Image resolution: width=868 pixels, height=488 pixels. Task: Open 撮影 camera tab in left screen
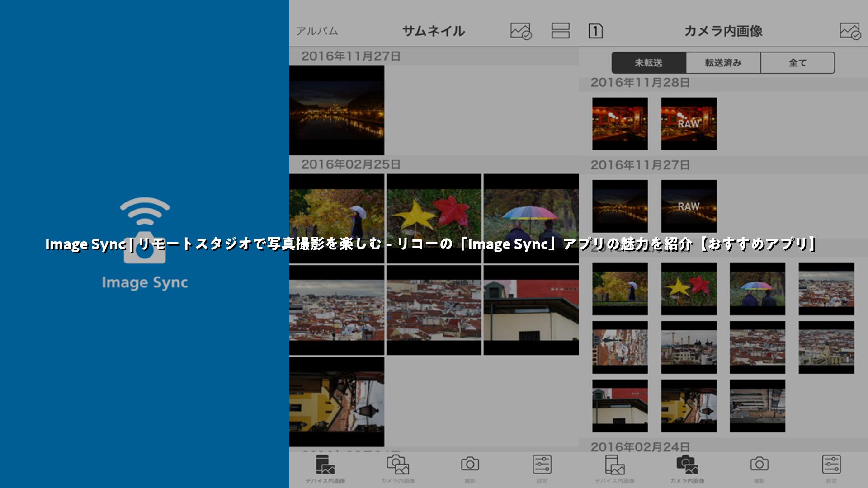(x=470, y=469)
